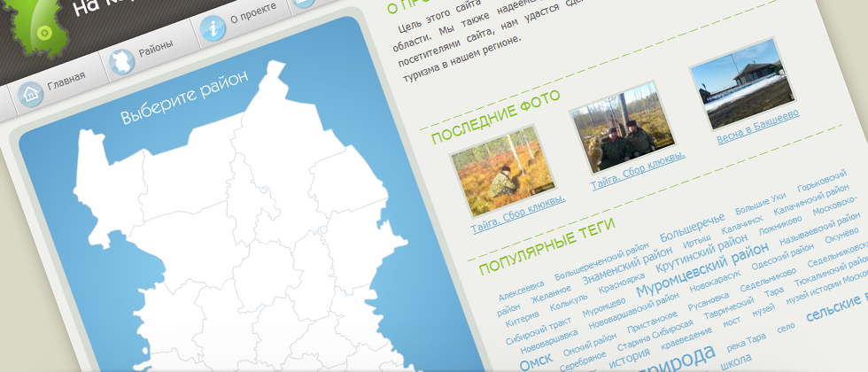Open the Муромцево tag

(x=604, y=308)
